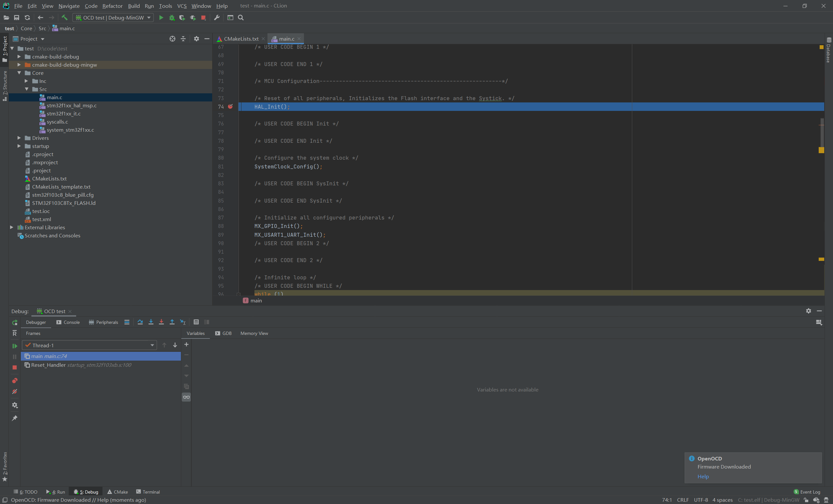833x504 pixels.
Task: Click Run to Cursor in debug toolbar
Action: [x=183, y=322]
